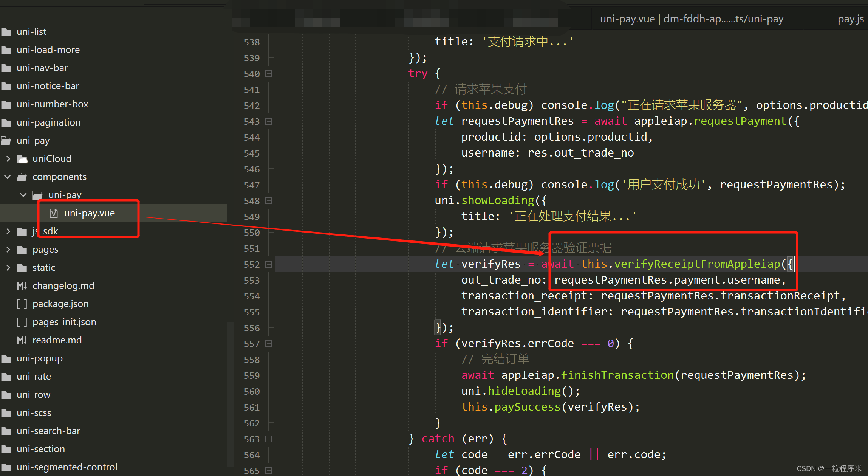Click the uni-load-more folder icon

[x=6, y=50]
